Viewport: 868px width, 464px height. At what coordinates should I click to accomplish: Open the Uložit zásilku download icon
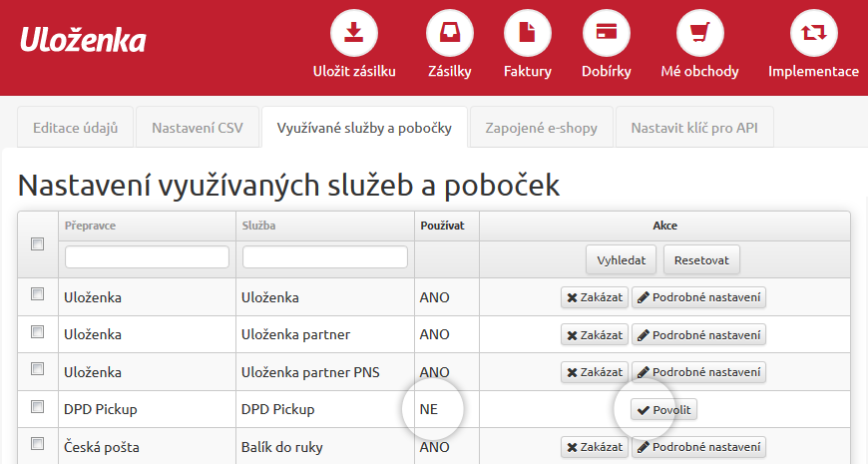click(354, 33)
